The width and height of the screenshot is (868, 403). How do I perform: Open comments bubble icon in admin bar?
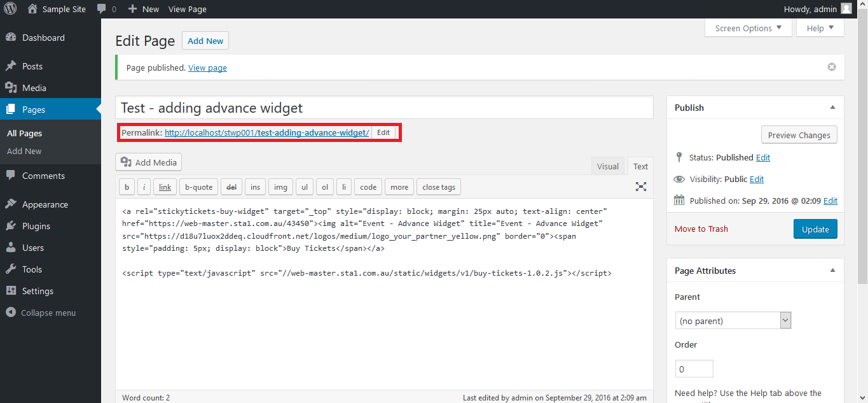102,9
